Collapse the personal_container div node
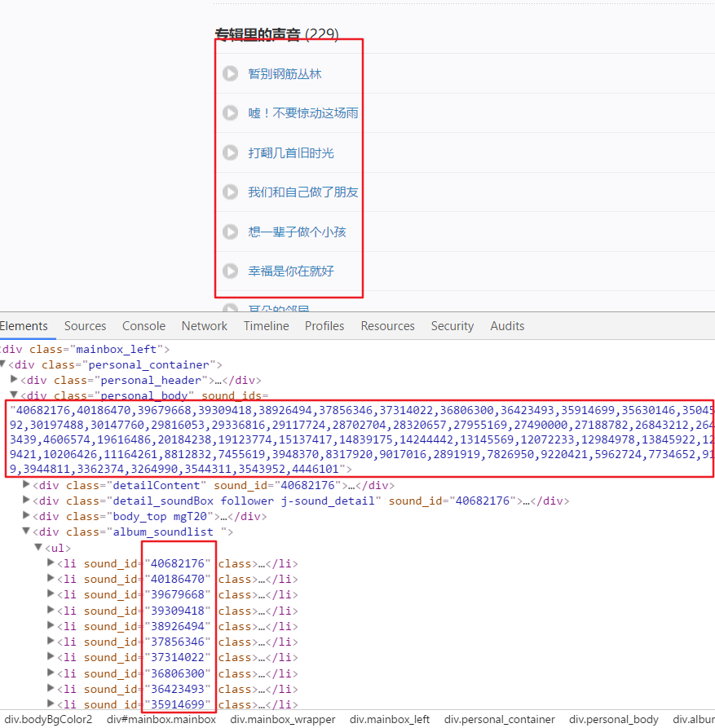 pyautogui.click(x=2, y=364)
